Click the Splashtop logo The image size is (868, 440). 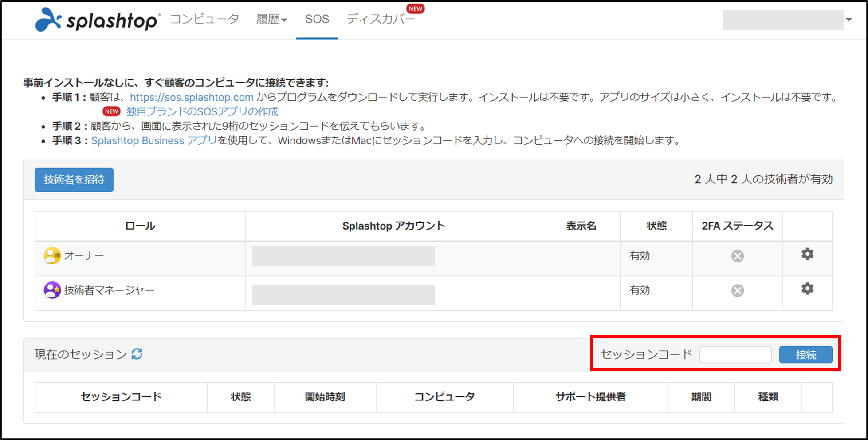[x=97, y=20]
